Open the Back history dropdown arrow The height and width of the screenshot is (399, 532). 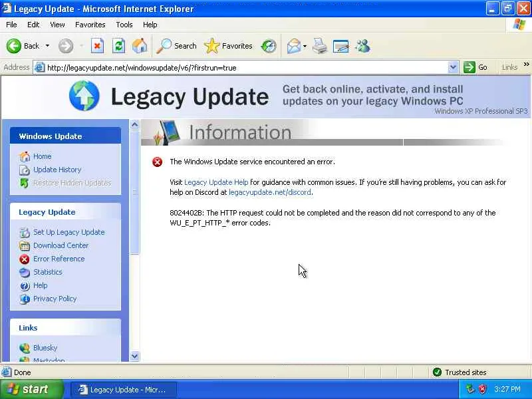(47, 46)
